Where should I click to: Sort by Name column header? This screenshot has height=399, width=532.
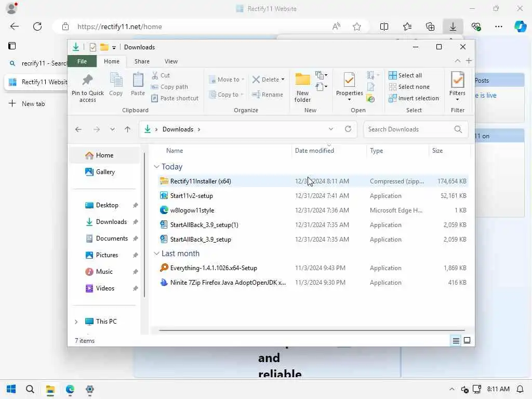175,151
